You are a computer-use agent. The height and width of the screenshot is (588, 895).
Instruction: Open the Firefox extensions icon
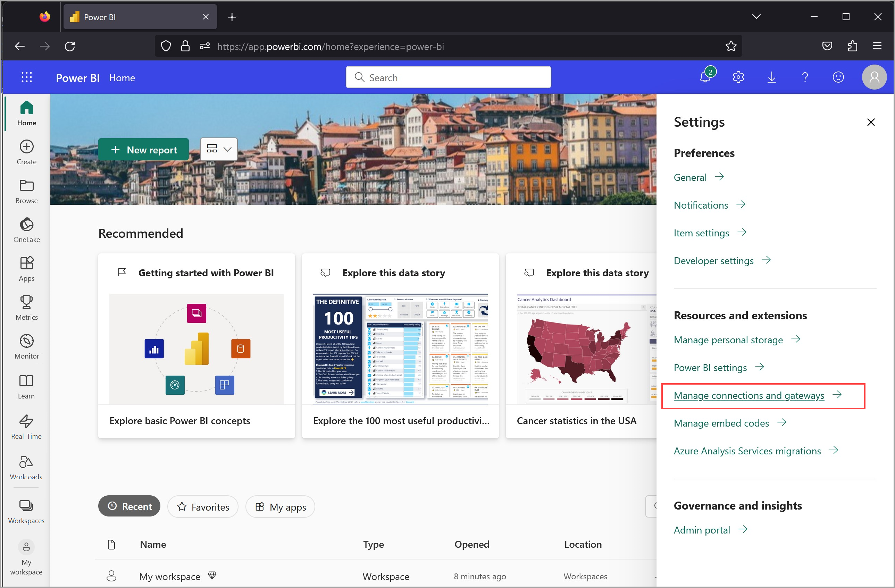(853, 46)
